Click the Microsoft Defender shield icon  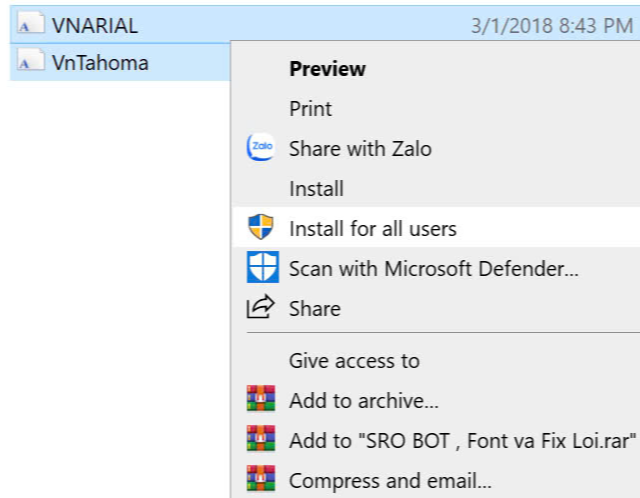click(x=262, y=267)
